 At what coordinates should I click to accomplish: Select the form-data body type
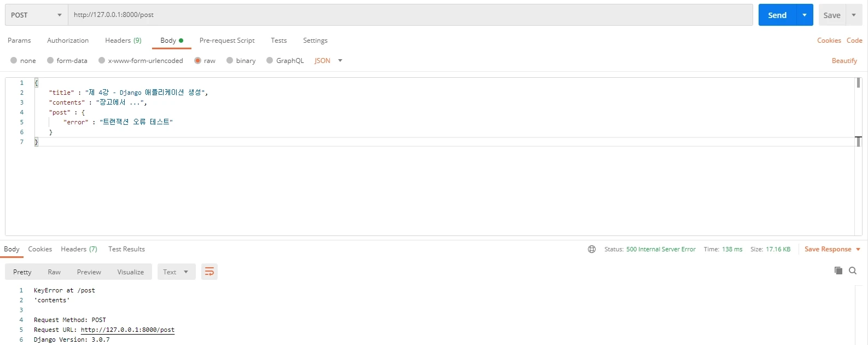(51, 61)
